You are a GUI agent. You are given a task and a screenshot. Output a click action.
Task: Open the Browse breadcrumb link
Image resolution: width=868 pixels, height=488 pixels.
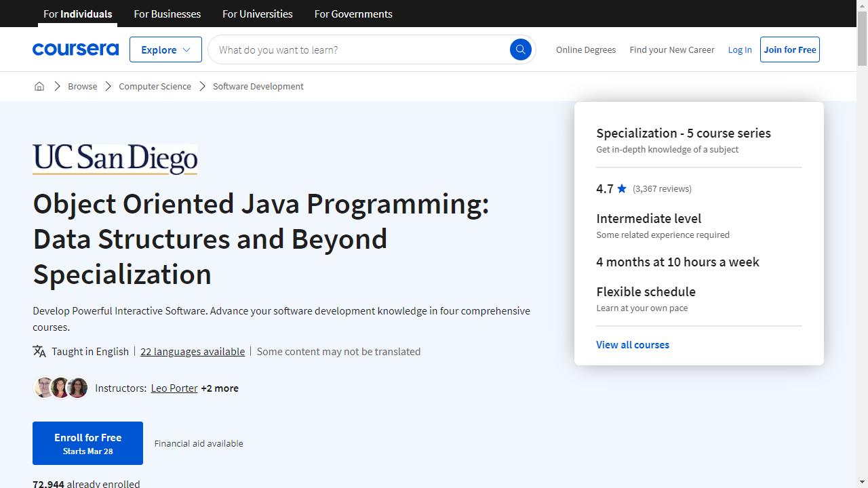(x=83, y=86)
